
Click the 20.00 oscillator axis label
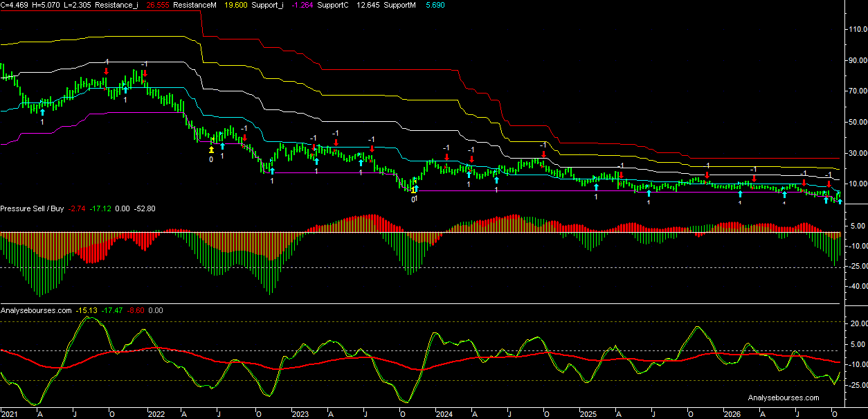pos(858,323)
